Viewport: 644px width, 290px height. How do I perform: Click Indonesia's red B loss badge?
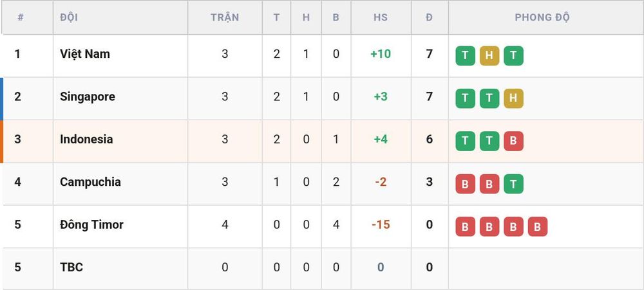coord(513,141)
